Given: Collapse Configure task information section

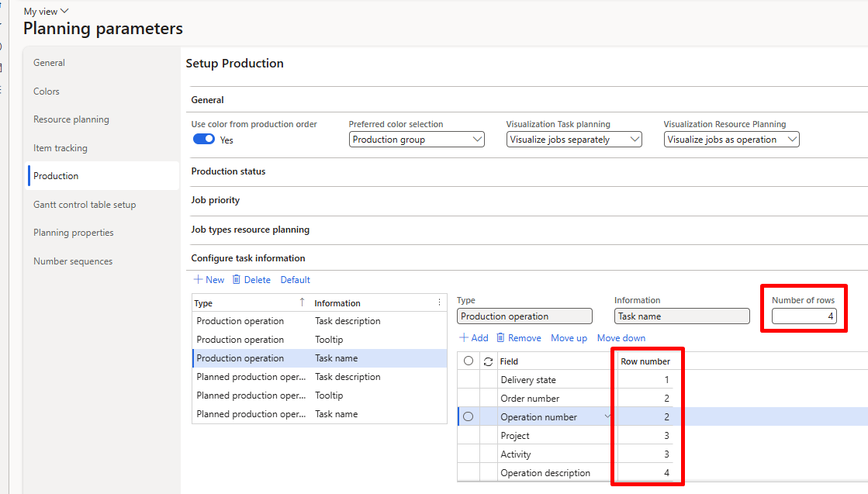Looking at the screenshot, I should [248, 258].
